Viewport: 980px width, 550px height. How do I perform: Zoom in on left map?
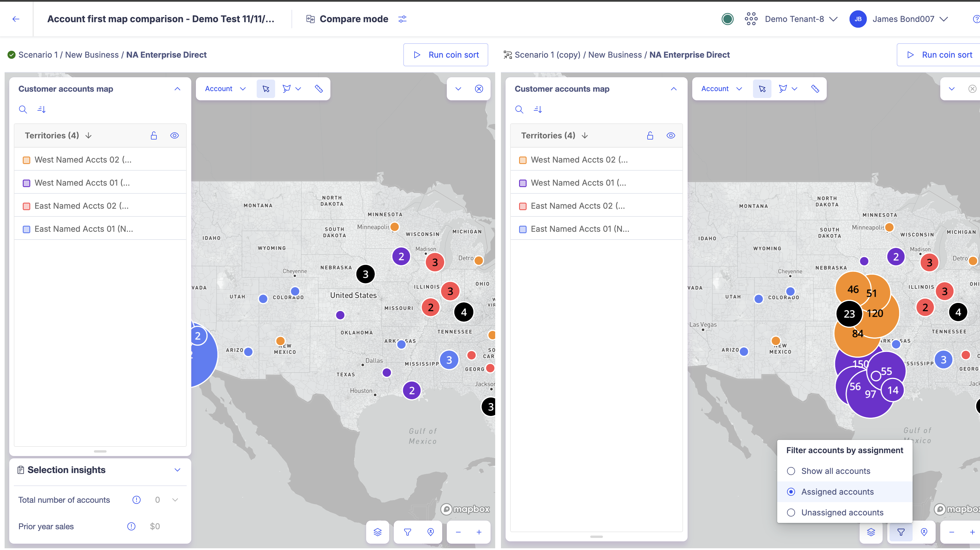point(479,532)
